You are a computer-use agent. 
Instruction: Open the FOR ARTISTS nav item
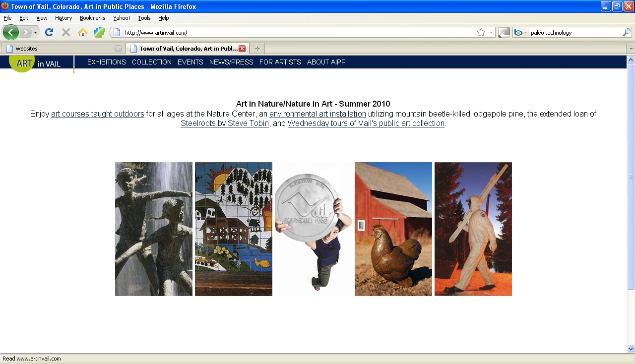point(280,62)
